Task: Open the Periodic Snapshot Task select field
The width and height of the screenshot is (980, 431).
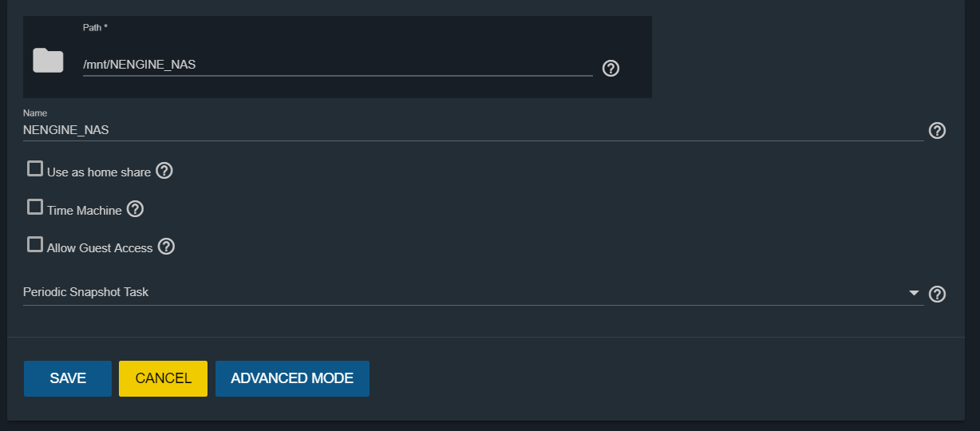Action: click(473, 293)
